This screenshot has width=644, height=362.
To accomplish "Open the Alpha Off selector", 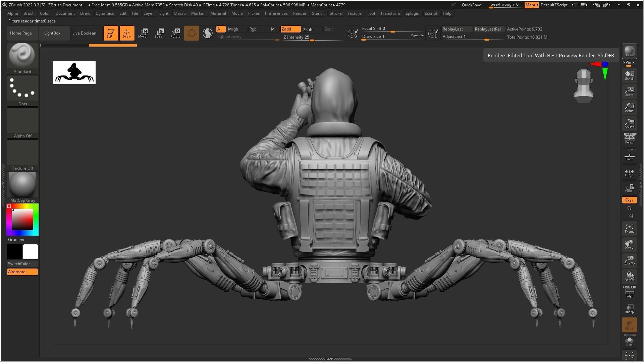I will 22,123.
